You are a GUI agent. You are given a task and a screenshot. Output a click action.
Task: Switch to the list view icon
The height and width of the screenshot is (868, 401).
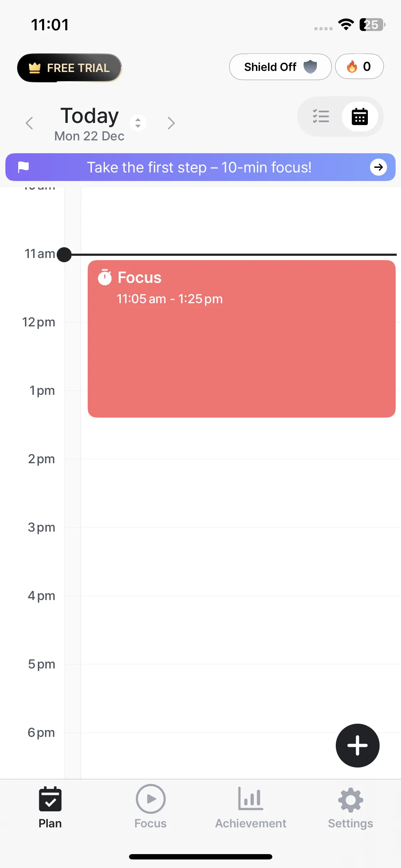click(321, 117)
